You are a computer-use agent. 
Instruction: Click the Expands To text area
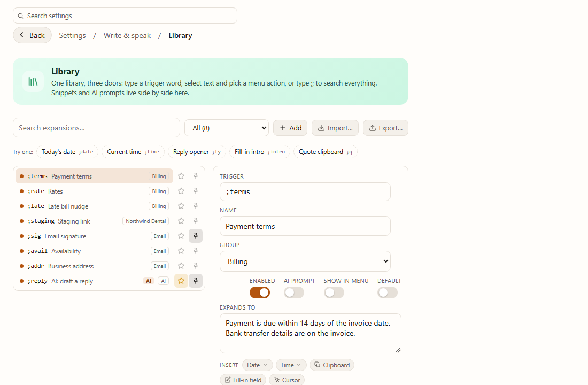[x=311, y=333]
